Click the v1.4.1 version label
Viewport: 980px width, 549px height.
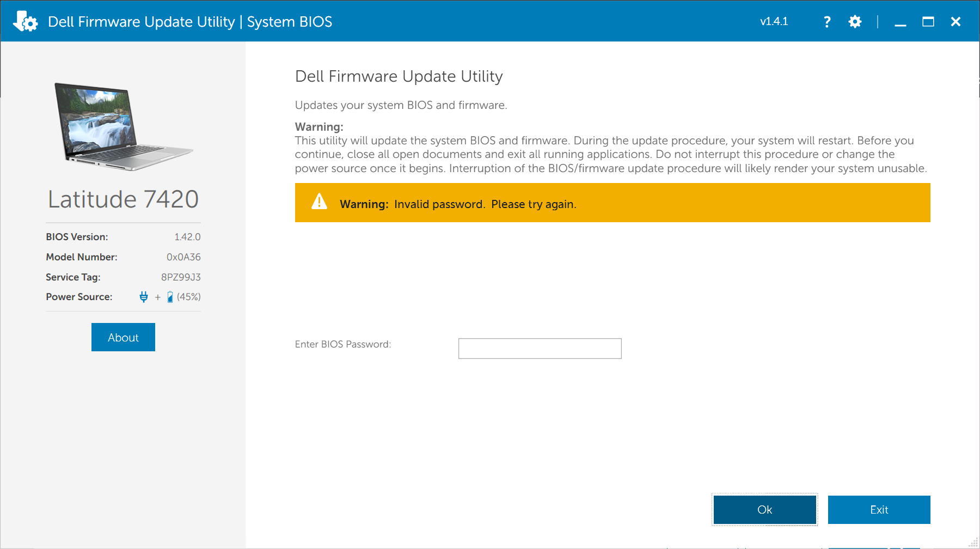point(774,22)
